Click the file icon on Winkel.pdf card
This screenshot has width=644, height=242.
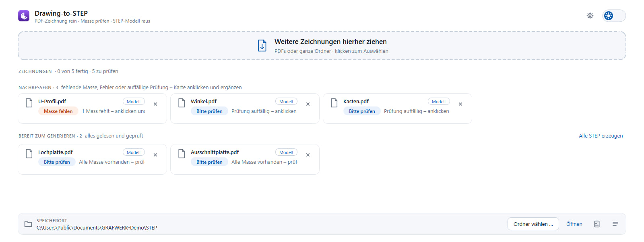click(182, 103)
